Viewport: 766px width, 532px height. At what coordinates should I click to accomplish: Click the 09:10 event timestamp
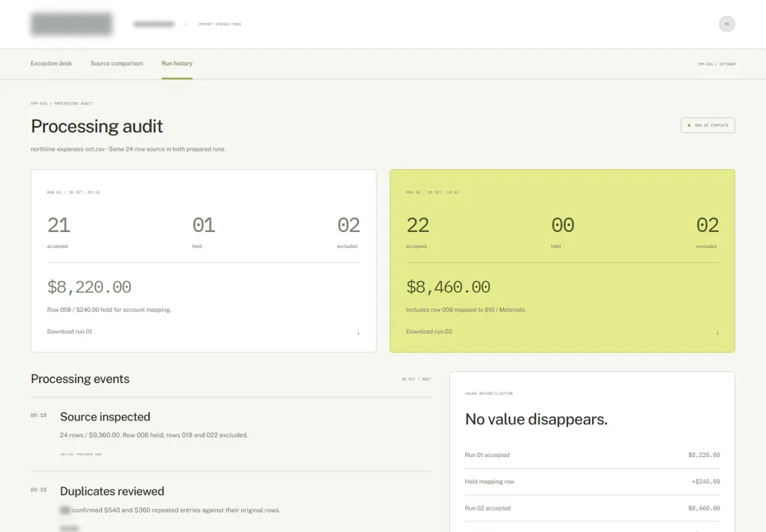[38, 416]
